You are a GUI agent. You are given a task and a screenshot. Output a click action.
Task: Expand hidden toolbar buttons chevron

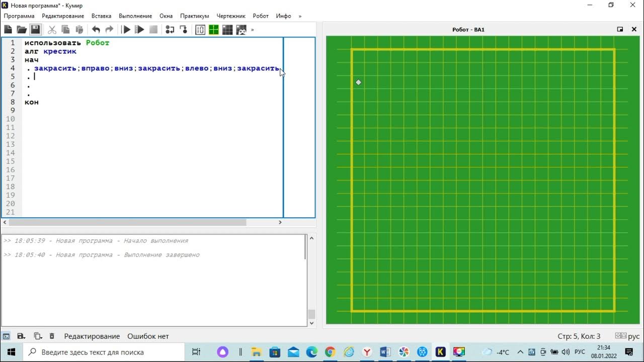(x=253, y=30)
